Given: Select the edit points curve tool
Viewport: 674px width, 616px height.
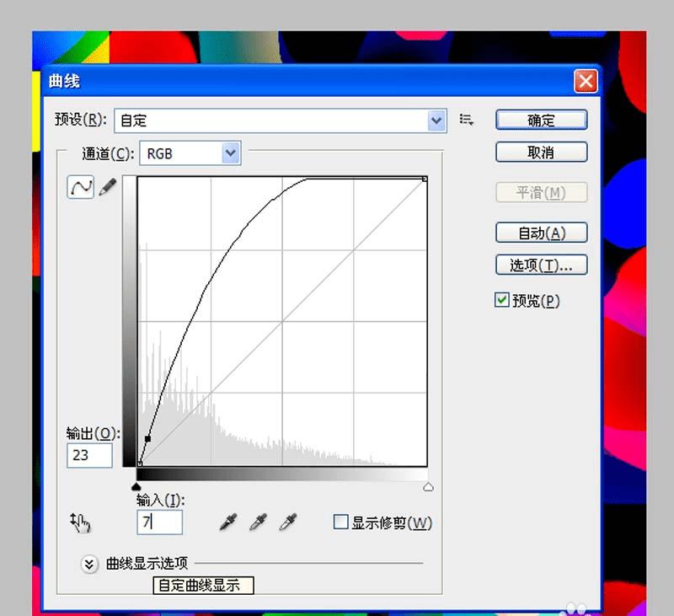Looking at the screenshot, I should 80,186.
